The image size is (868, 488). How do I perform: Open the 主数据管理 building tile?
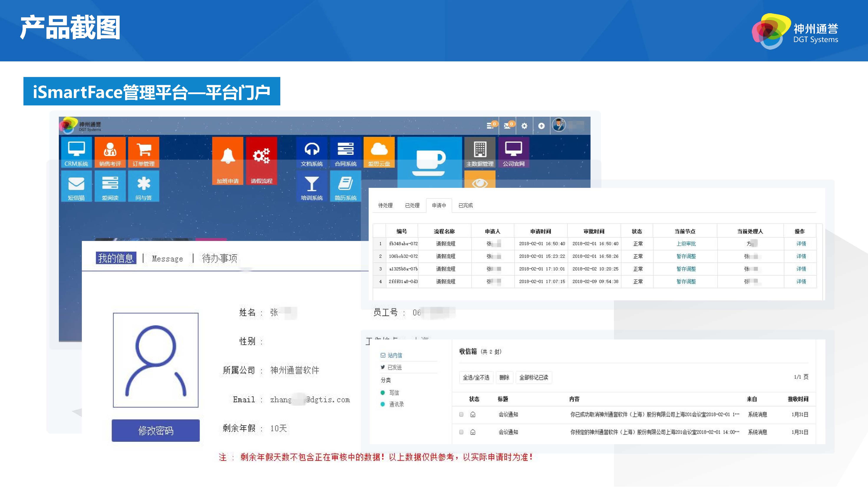coord(480,152)
